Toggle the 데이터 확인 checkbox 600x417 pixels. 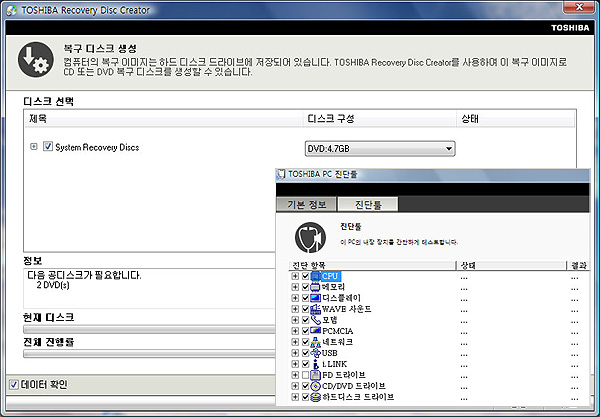tap(13, 385)
